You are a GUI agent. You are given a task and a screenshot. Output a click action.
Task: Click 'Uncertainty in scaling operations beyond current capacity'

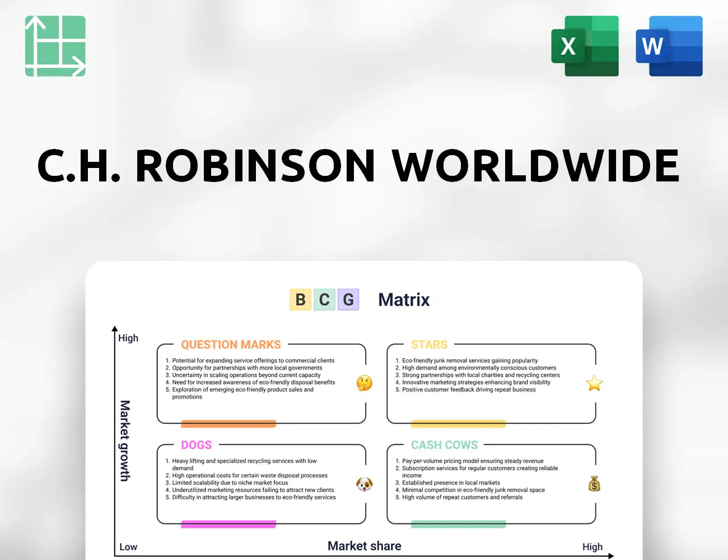(246, 375)
